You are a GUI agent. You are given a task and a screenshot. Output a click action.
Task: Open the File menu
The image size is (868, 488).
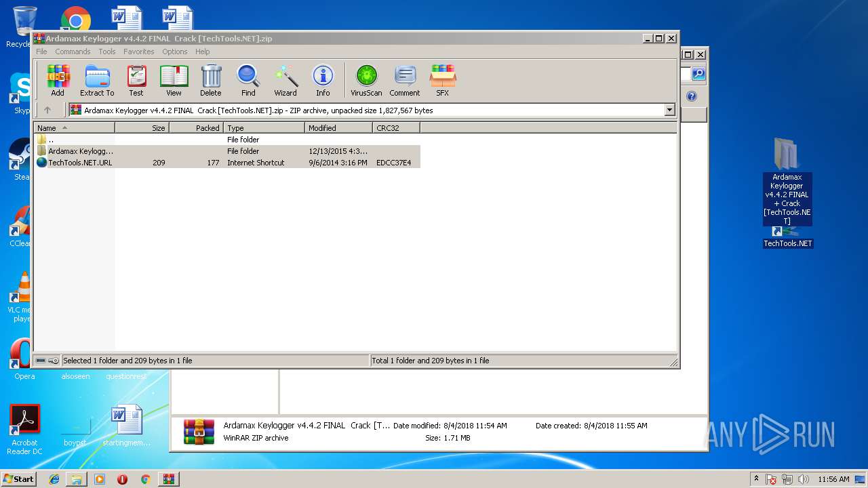point(41,52)
